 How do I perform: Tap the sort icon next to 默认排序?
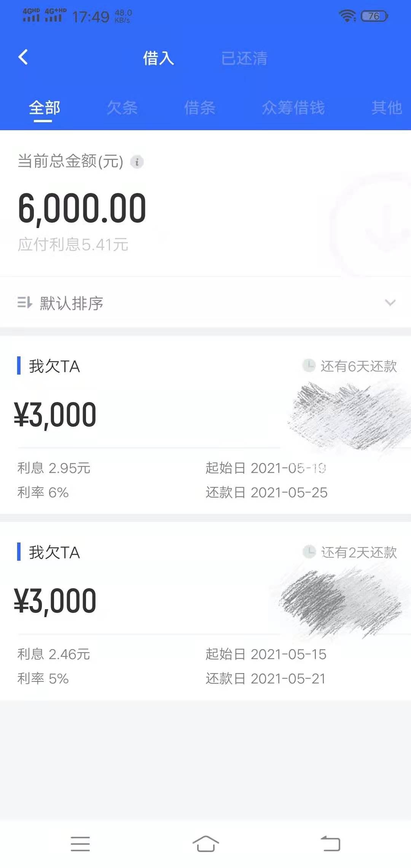[25, 303]
